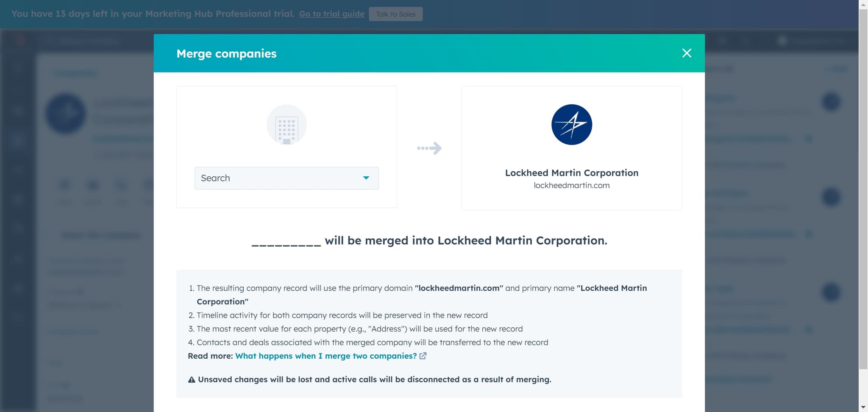Click the "Unsaved changes will be lost" warning text
The width and height of the screenshot is (868, 412).
tap(374, 380)
